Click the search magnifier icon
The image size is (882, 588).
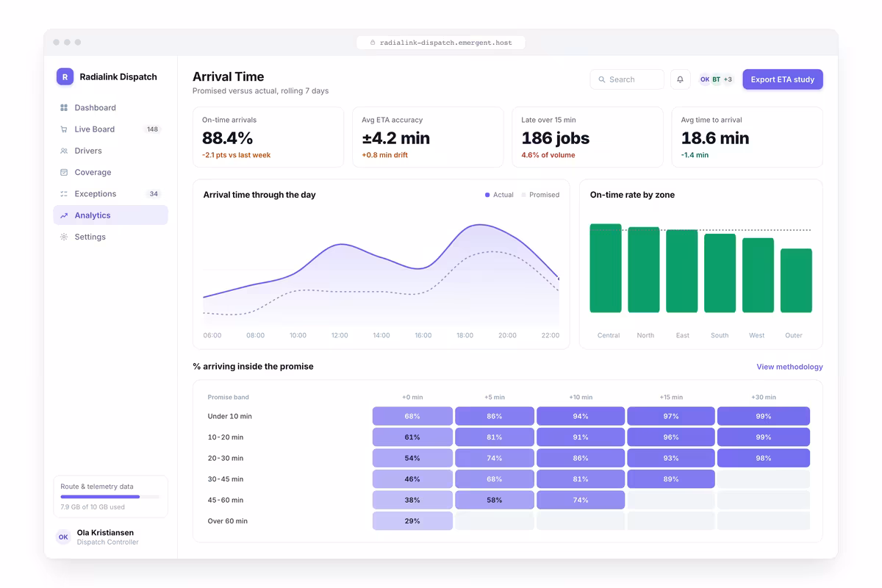click(602, 79)
